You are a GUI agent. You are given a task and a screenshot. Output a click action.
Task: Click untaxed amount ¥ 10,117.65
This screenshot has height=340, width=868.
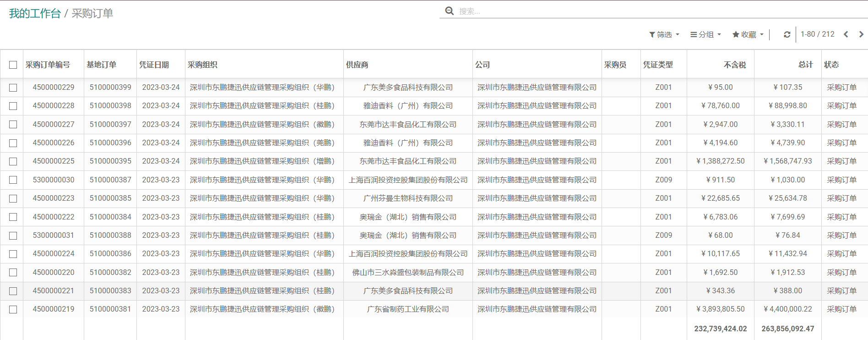coord(721,253)
